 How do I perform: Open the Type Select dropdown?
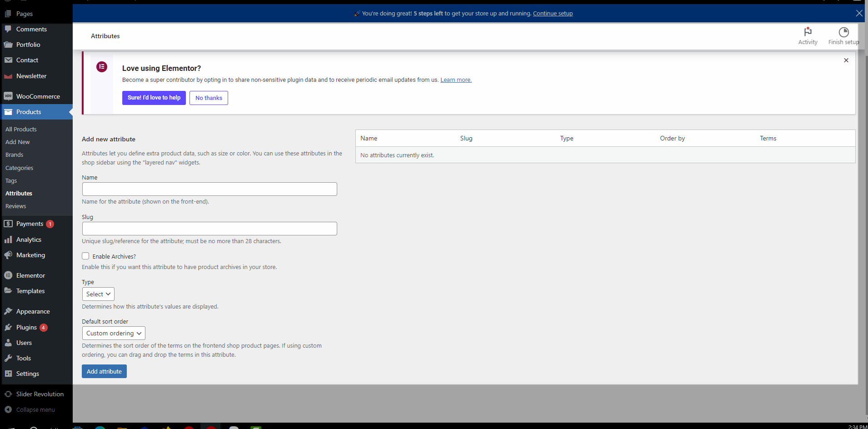coord(98,294)
